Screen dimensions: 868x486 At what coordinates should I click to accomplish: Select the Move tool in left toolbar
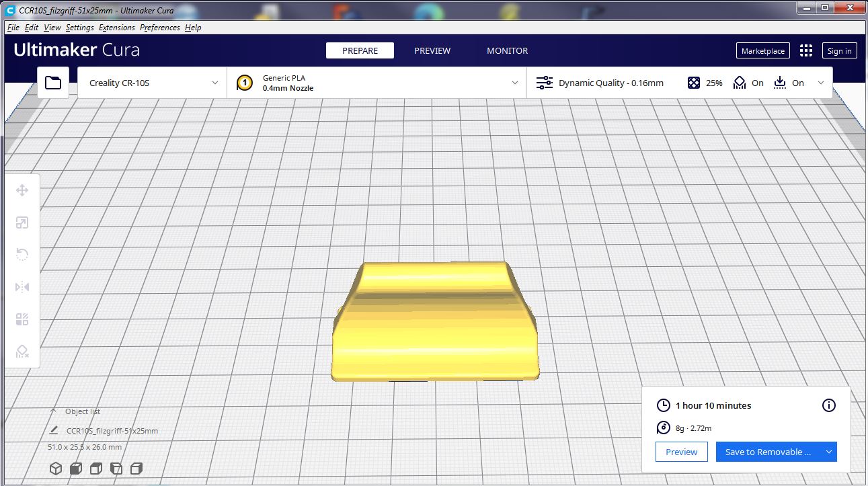(x=22, y=190)
